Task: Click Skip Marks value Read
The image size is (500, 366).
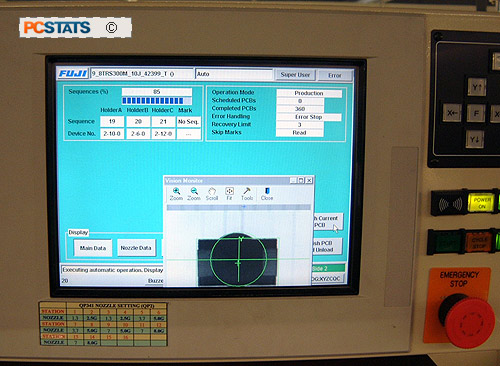Action: [299, 133]
